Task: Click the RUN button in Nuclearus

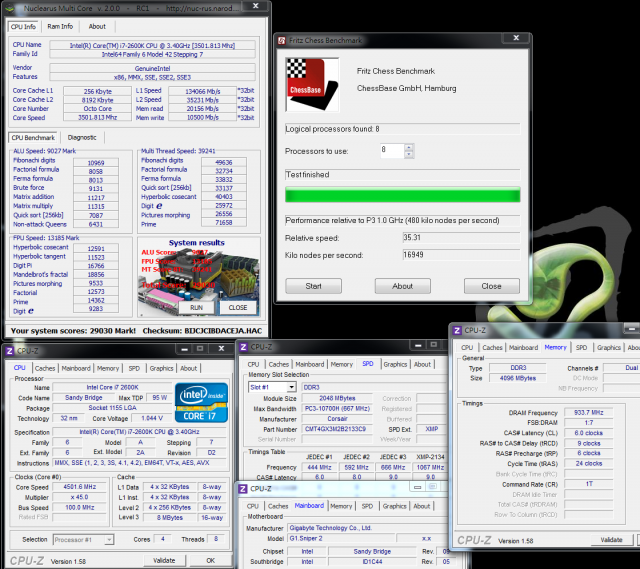Action: point(196,308)
